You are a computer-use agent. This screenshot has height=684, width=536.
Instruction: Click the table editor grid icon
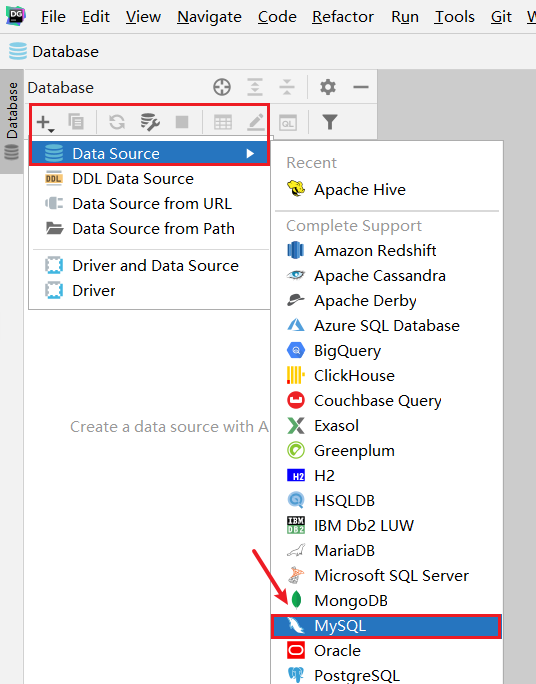point(223,123)
